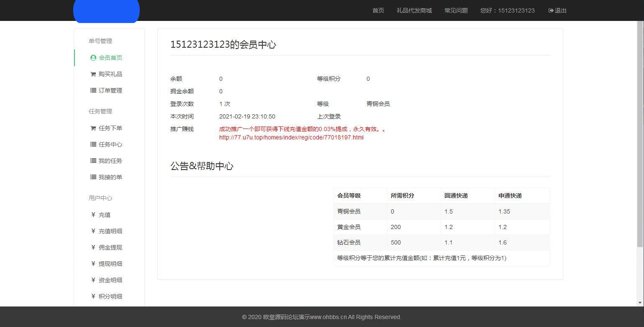Click the logout exit icon beside 退出
Image resolution: width=644 pixels, height=327 pixels.
(550, 10)
